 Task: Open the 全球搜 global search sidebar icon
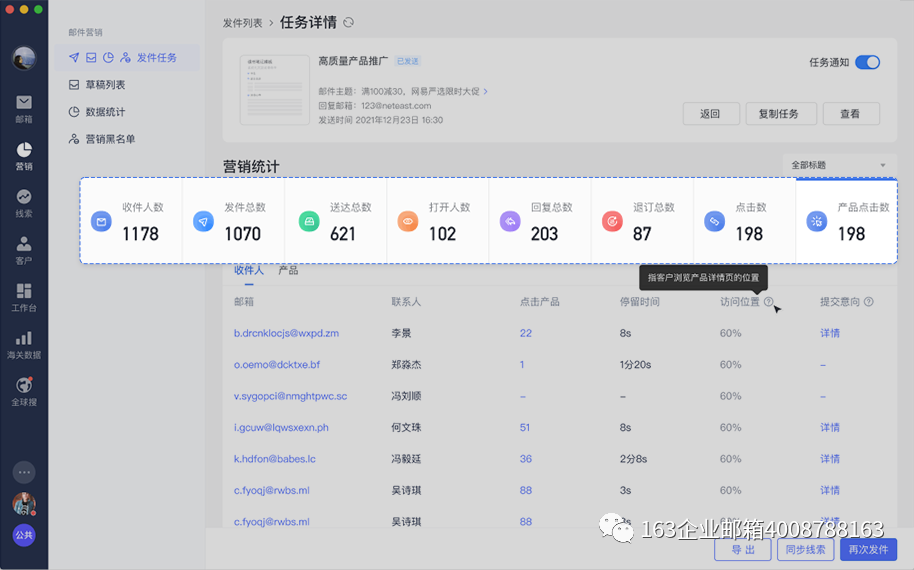pos(24,391)
